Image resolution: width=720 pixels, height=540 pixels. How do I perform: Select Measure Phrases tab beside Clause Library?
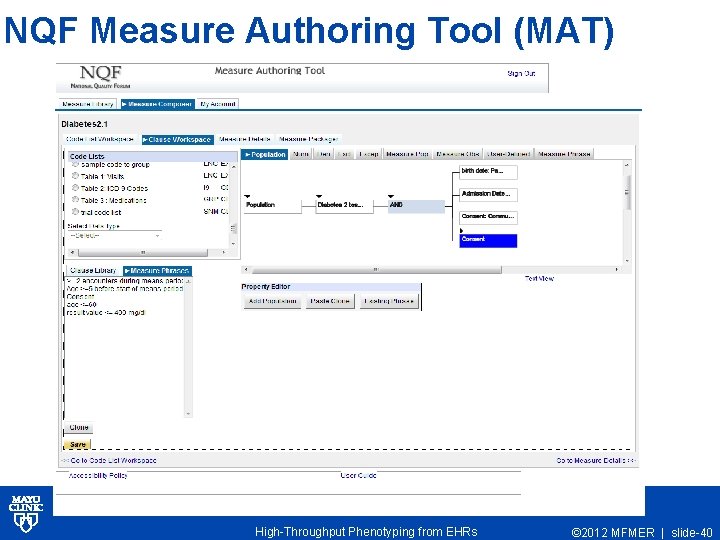[x=157, y=270]
